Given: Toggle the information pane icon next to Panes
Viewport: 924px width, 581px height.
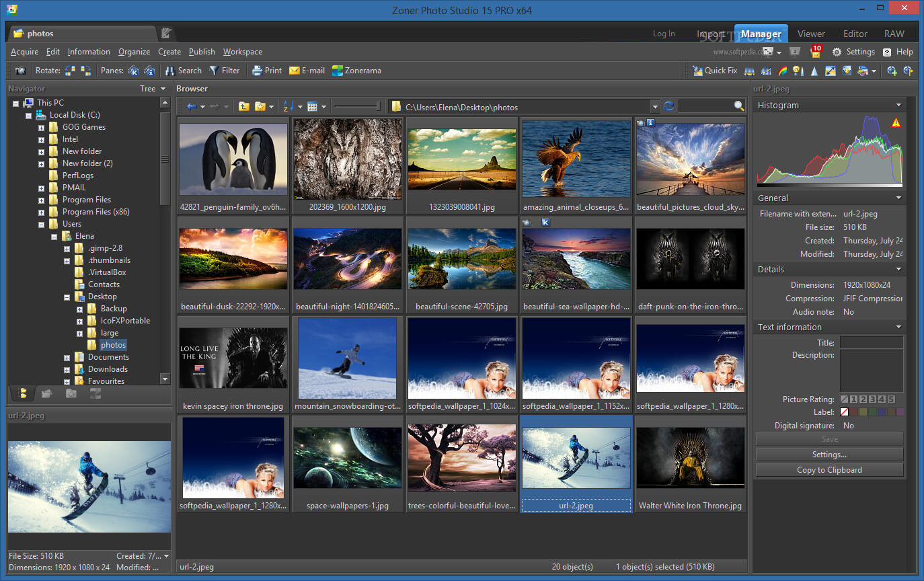Looking at the screenshot, I should 149,71.
